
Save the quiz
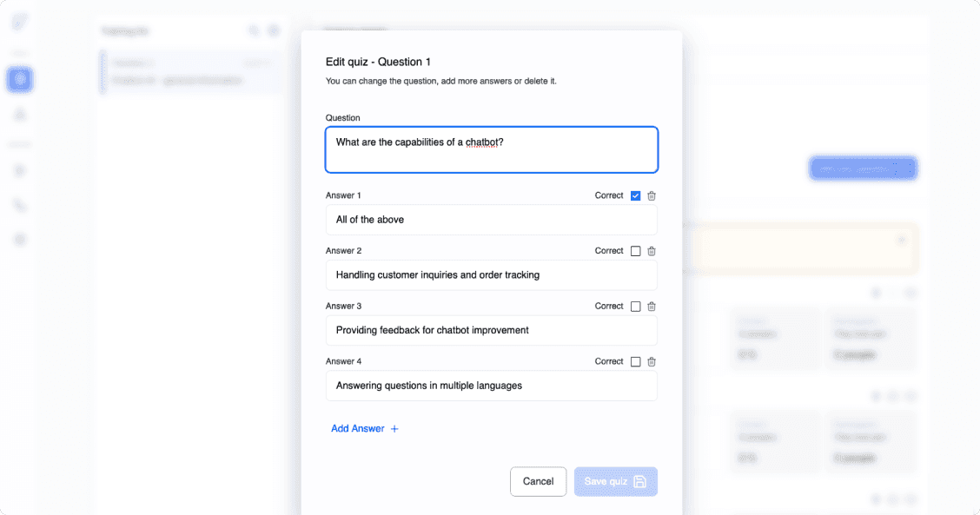tap(616, 482)
